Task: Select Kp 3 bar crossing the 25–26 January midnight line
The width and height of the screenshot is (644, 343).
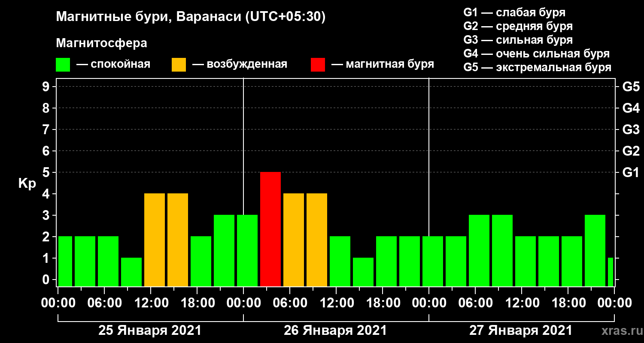Action: [x=247, y=250]
